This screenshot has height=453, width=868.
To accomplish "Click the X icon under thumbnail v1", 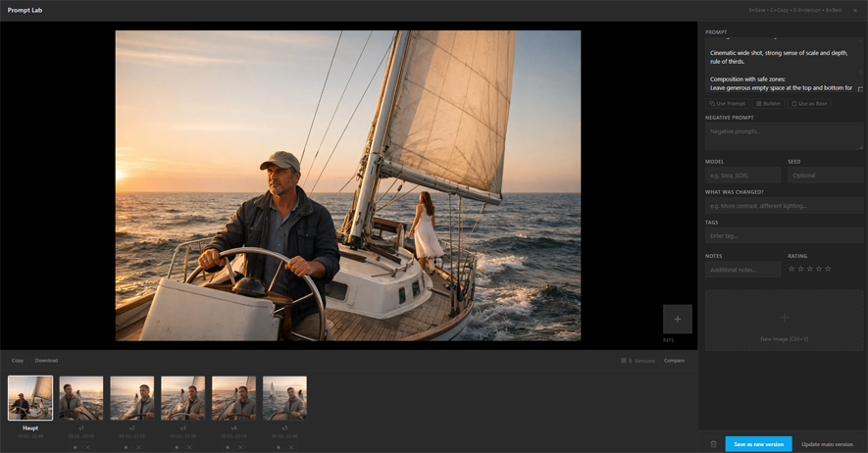I will 87,447.
